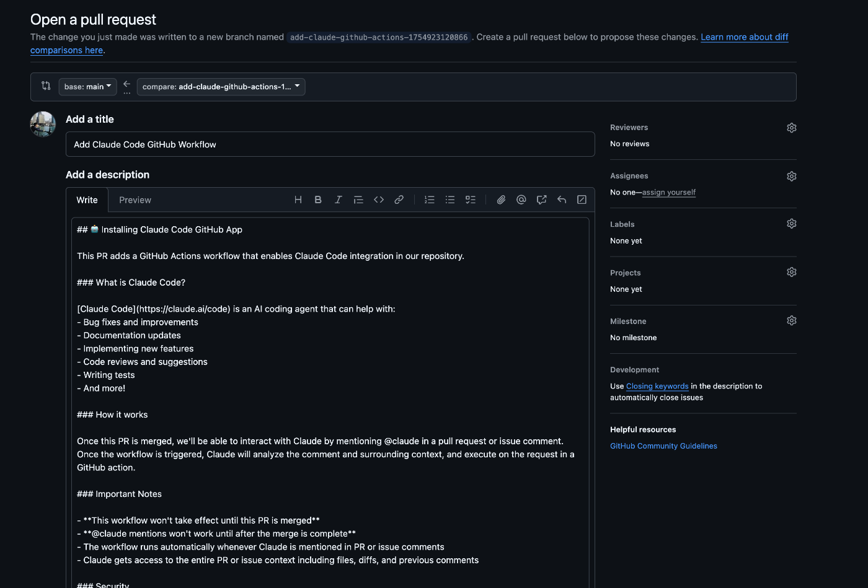Click the Labels heading
Image resolution: width=868 pixels, height=588 pixels.
(x=622, y=224)
